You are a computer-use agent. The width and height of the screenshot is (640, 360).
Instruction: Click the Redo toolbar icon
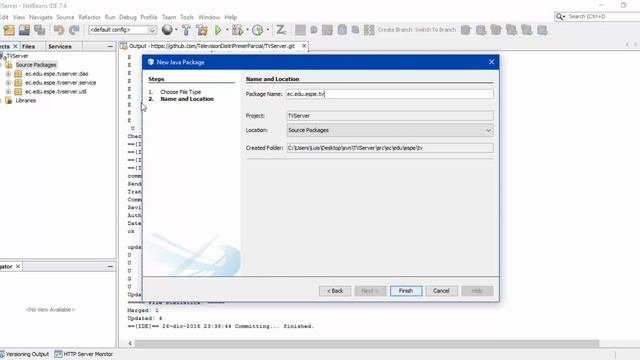click(74, 30)
